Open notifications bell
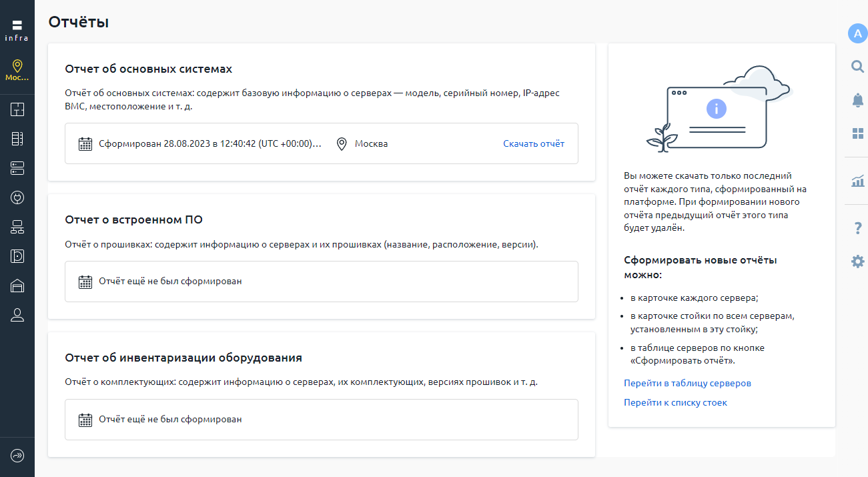 857,100
